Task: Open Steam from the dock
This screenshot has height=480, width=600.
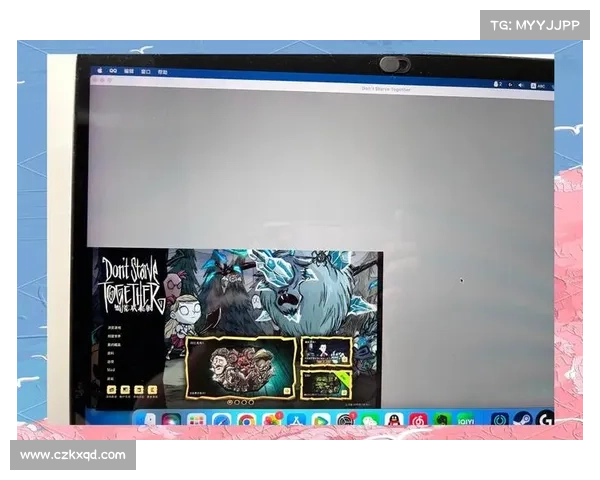Action: 523,419
